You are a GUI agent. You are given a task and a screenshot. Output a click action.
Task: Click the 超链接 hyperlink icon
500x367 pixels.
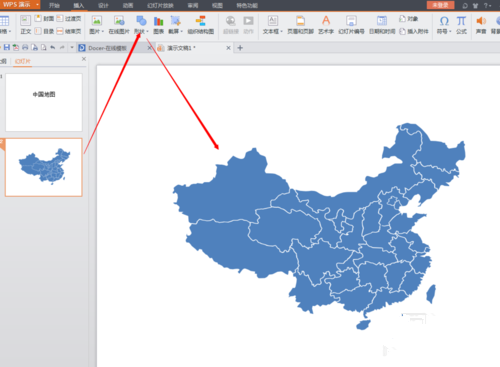point(230,21)
